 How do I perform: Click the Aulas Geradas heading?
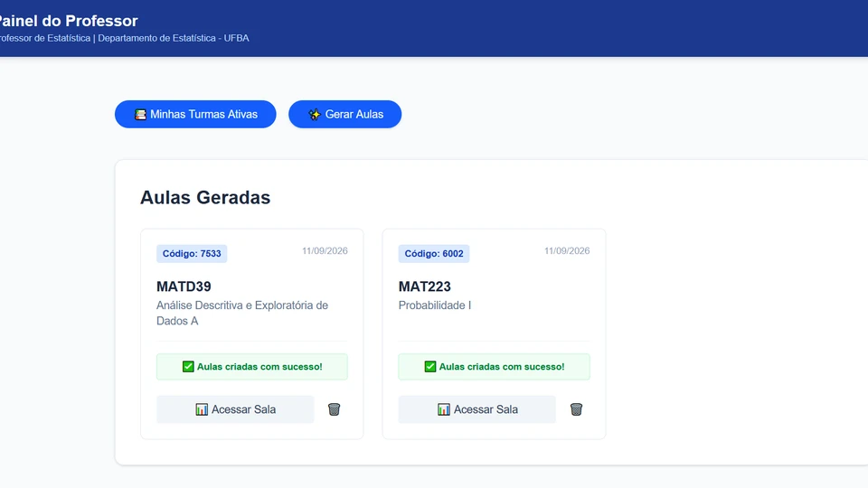(x=205, y=198)
